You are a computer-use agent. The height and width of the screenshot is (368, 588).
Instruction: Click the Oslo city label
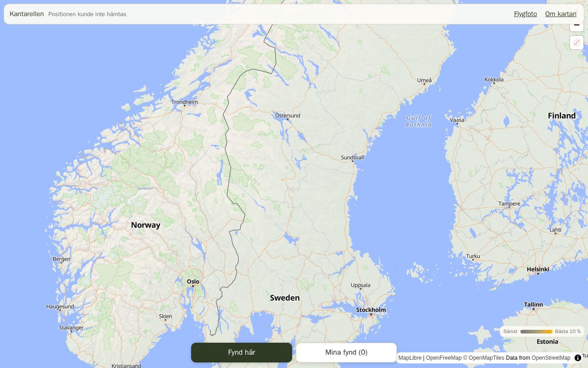(193, 282)
